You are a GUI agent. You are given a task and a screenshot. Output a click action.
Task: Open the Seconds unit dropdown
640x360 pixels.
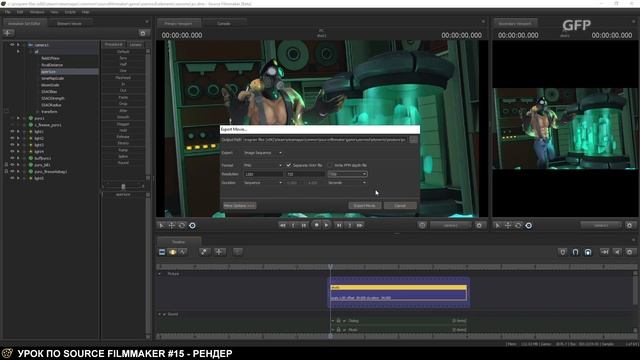tap(347, 183)
